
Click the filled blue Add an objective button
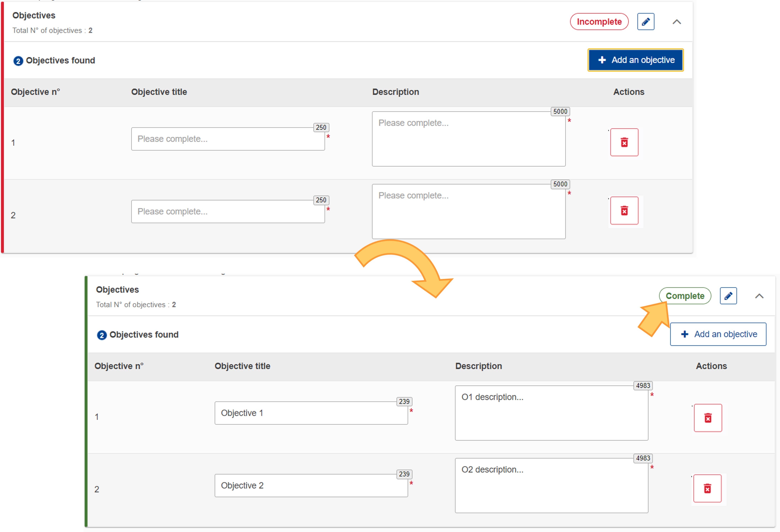click(636, 60)
